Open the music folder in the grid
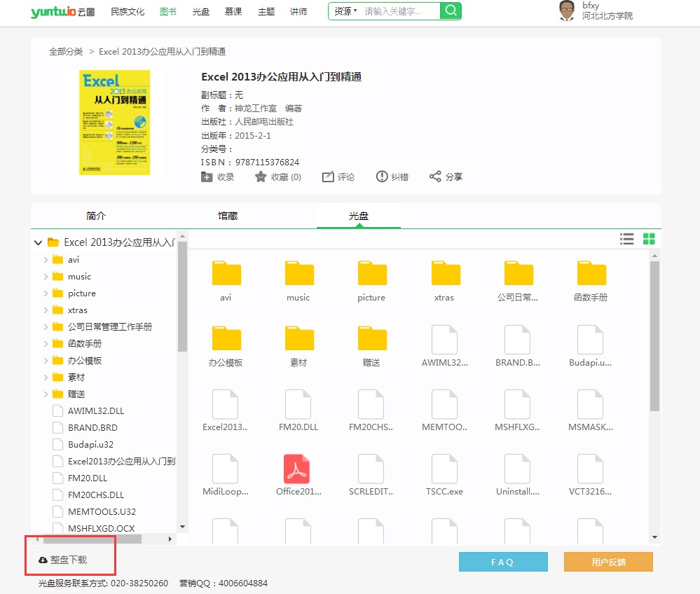Viewport: 700px width, 594px height. point(299,272)
